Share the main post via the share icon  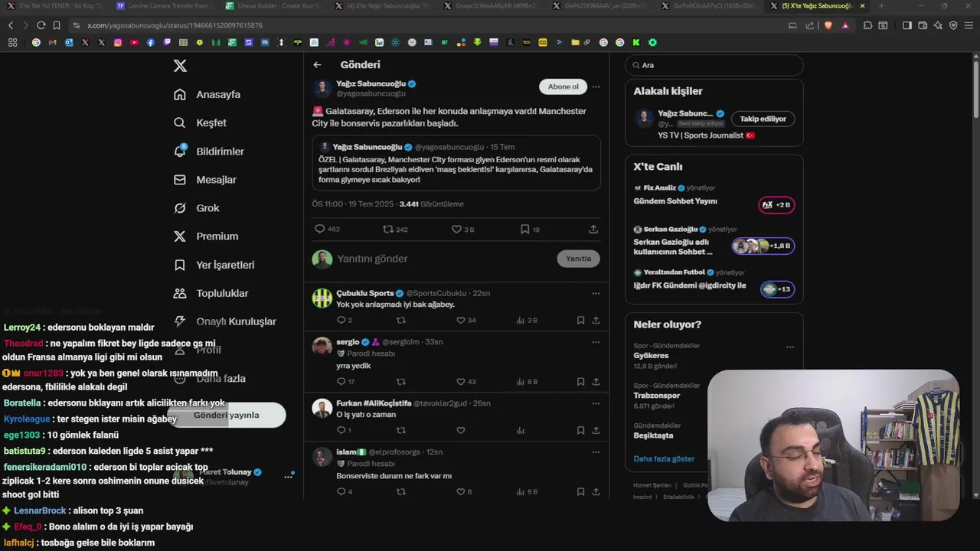(x=593, y=229)
